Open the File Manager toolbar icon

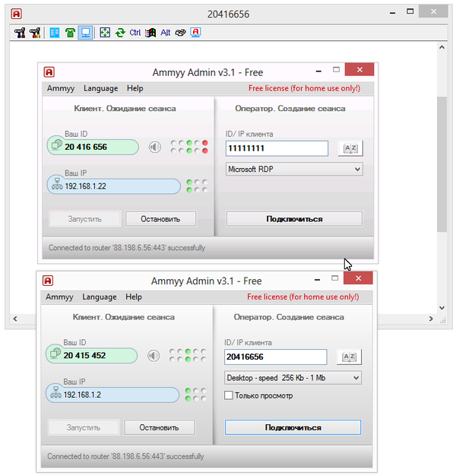coord(55,33)
